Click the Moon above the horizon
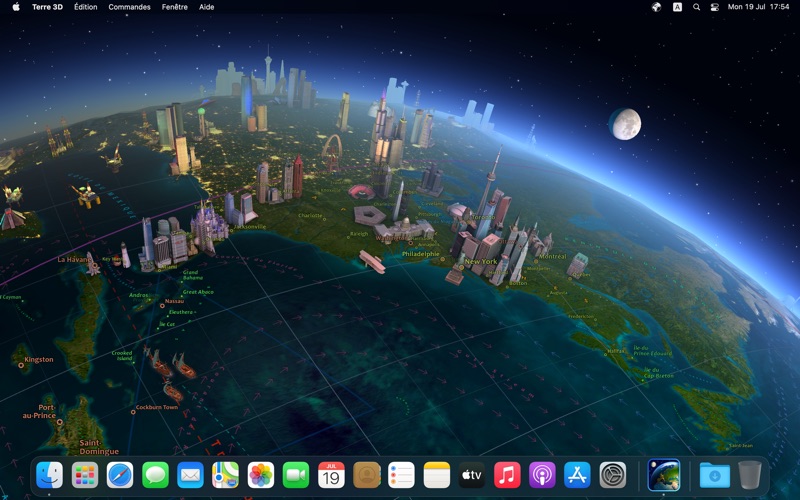Screen dimensions: 800x500 pyautogui.click(x=625, y=124)
